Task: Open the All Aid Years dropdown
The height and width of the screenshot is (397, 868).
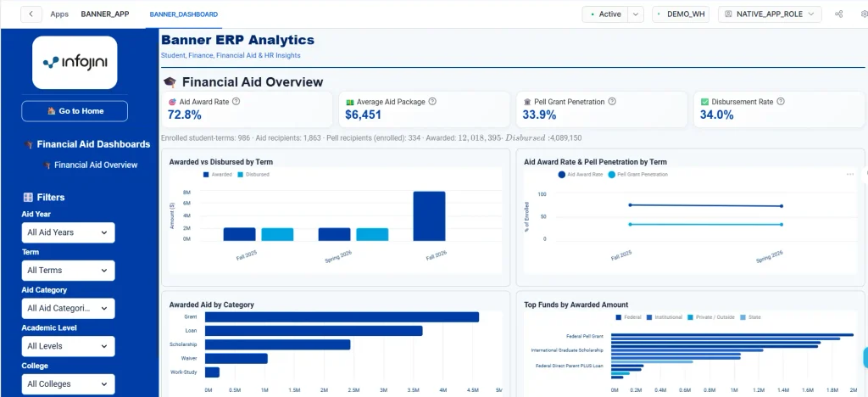Action: pyautogui.click(x=68, y=232)
